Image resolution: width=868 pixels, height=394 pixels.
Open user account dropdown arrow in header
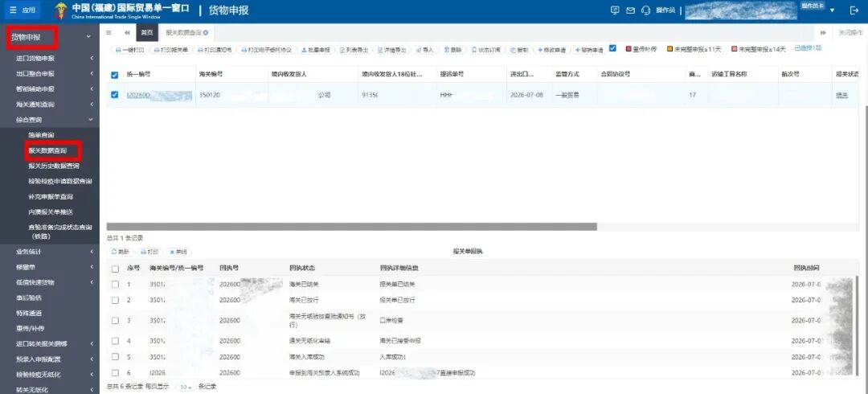832,10
